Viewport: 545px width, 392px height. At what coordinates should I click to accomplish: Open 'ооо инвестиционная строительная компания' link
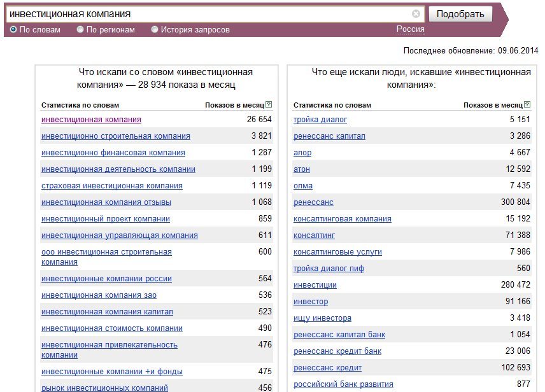(x=106, y=257)
